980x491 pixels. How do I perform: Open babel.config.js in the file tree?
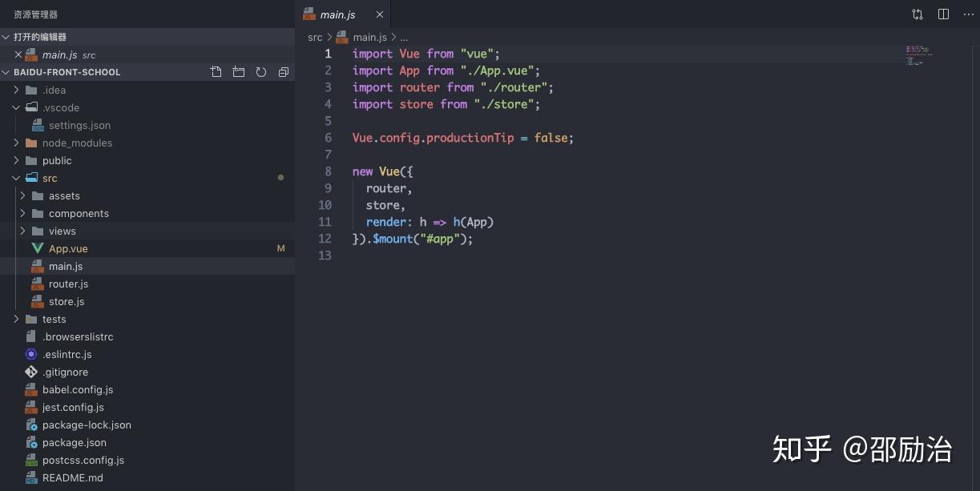(x=147, y=389)
